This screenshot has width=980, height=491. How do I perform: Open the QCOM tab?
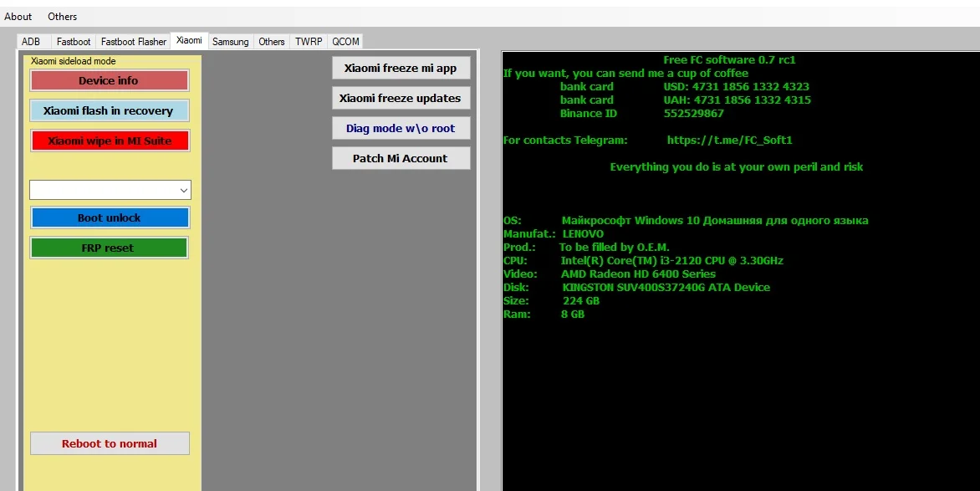click(345, 42)
